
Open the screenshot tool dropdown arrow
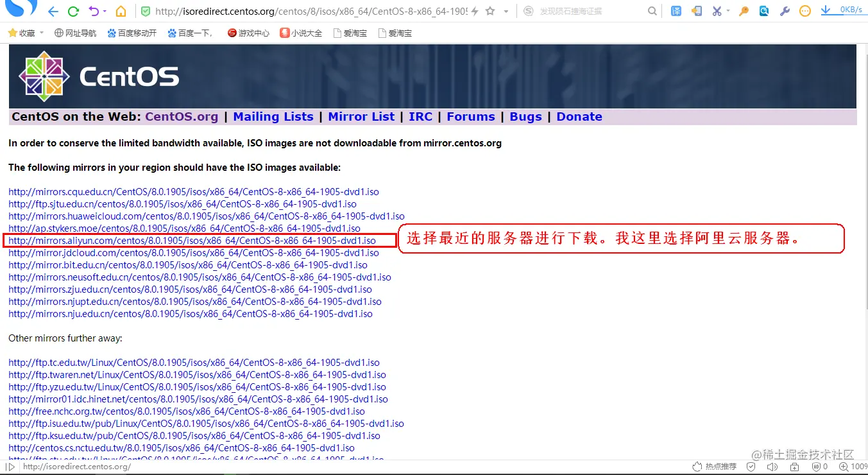728,12
